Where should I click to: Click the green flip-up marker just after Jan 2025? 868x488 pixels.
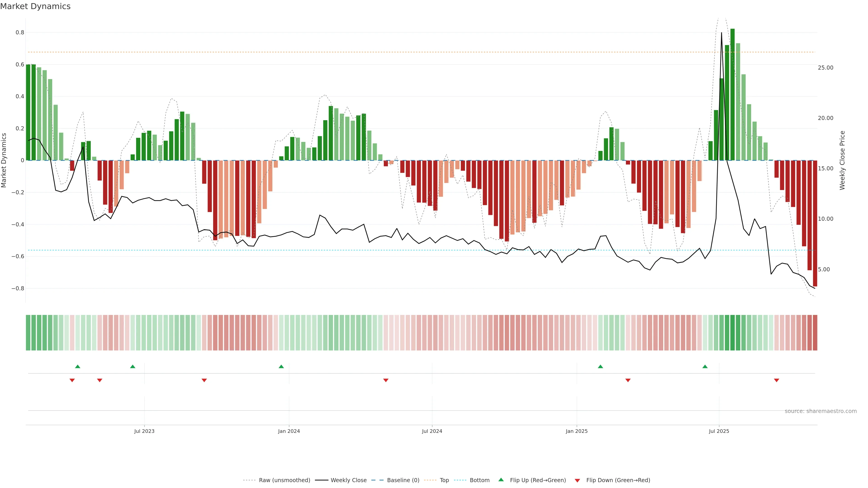point(600,366)
